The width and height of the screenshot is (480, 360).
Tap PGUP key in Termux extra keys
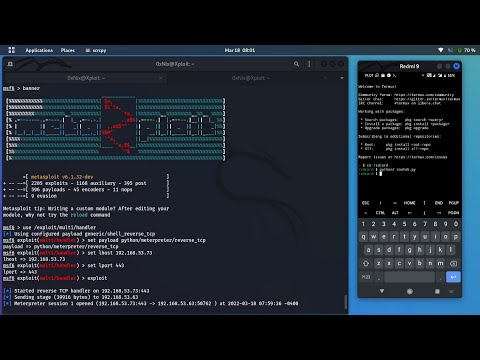[454, 203]
